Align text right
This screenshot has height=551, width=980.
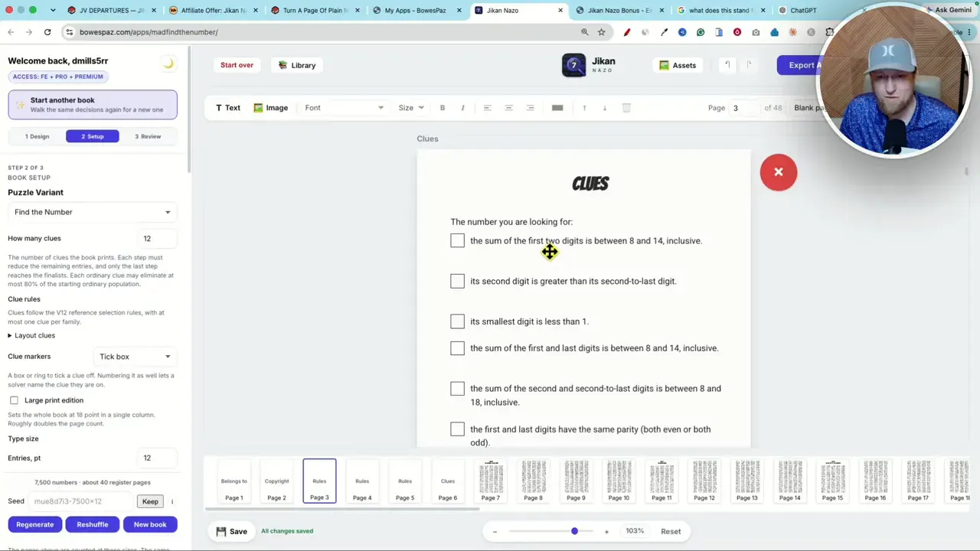click(530, 108)
